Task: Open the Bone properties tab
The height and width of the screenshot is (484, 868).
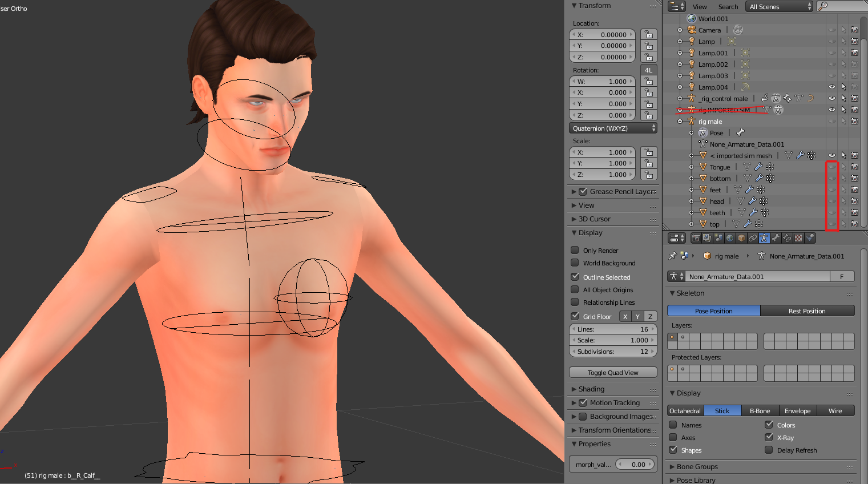Action: coord(776,238)
